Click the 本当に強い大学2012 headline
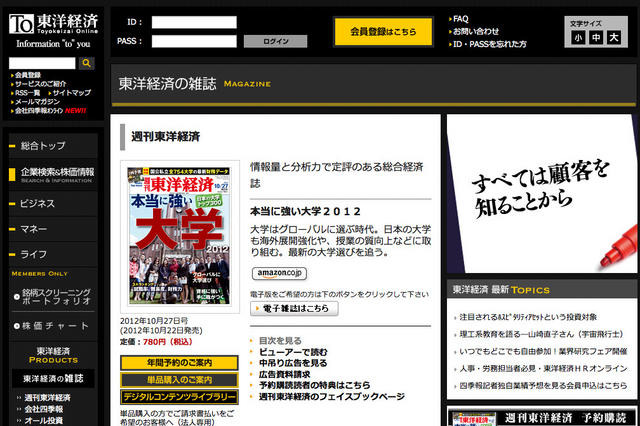The width and height of the screenshot is (640, 426). [x=306, y=211]
